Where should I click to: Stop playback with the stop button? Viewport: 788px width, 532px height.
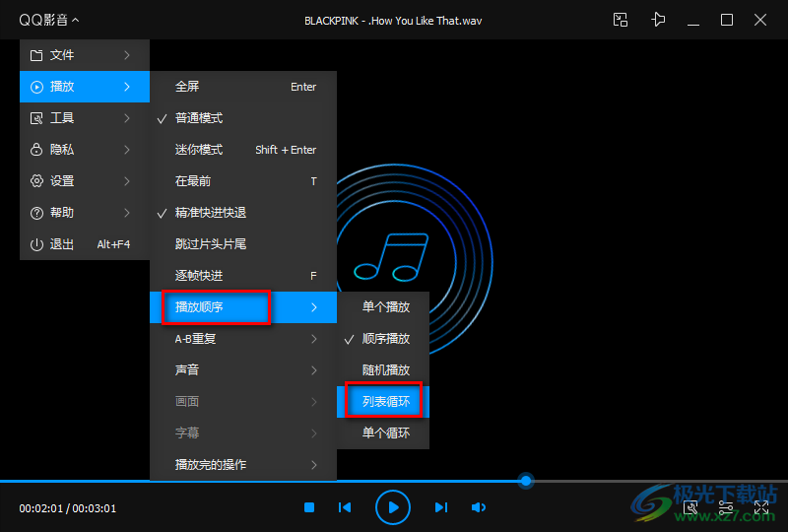(309, 507)
